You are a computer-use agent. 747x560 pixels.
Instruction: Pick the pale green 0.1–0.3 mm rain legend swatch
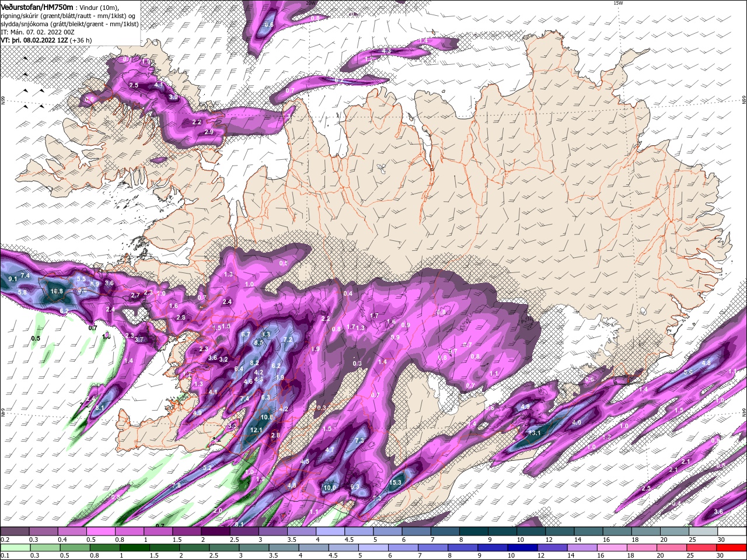pos(15,548)
